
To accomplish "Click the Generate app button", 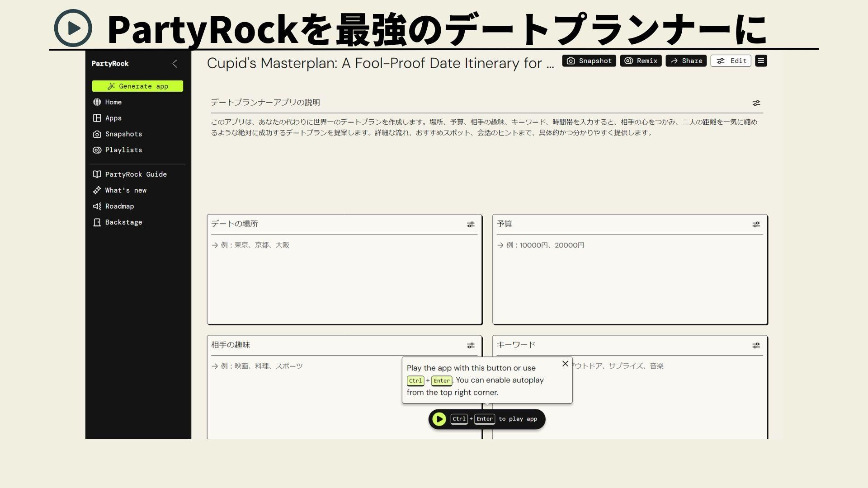I will coord(137,86).
